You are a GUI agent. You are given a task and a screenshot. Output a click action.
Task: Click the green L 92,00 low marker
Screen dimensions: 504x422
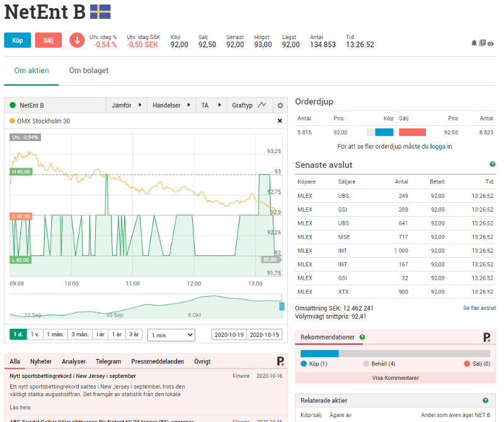tap(20, 259)
